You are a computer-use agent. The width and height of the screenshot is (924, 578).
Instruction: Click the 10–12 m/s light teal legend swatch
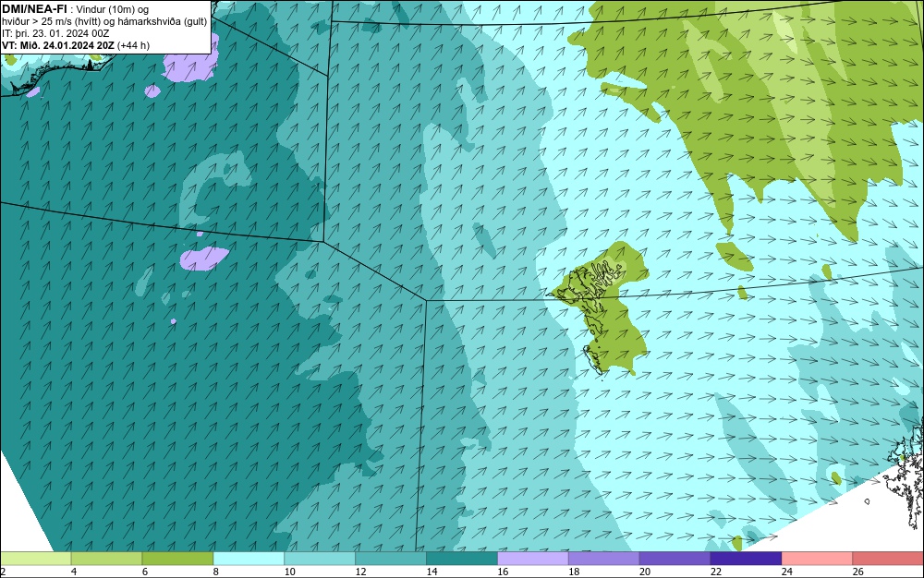(x=320, y=558)
